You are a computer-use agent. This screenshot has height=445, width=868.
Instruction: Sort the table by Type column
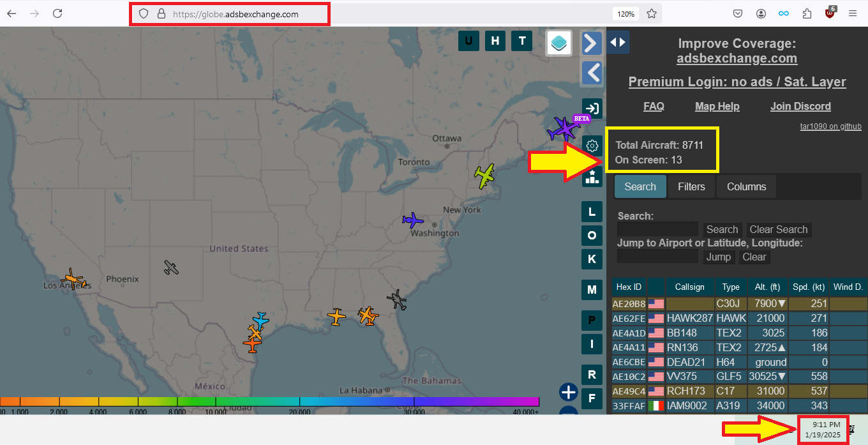731,287
